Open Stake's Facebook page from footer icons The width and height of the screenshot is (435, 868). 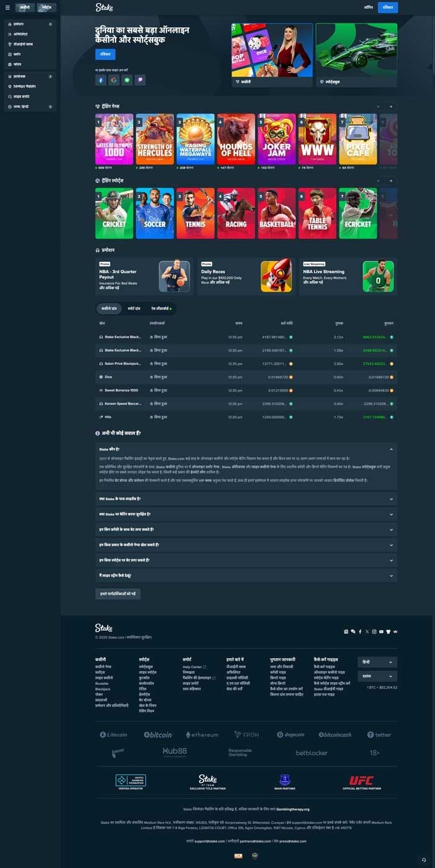pyautogui.click(x=360, y=632)
